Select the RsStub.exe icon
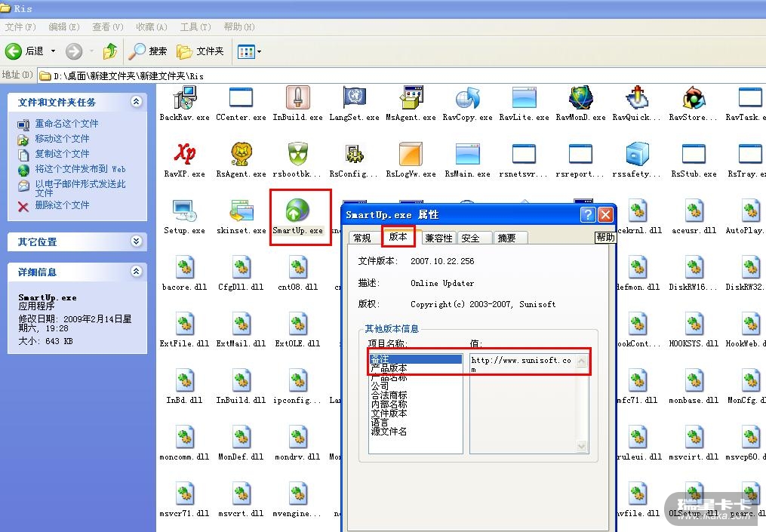 [x=694, y=154]
